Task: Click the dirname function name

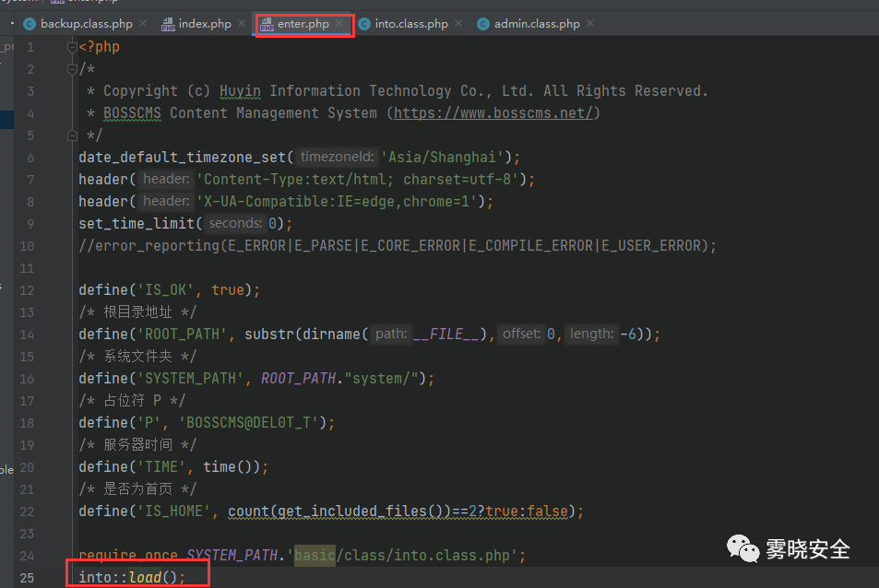Action: coord(331,335)
